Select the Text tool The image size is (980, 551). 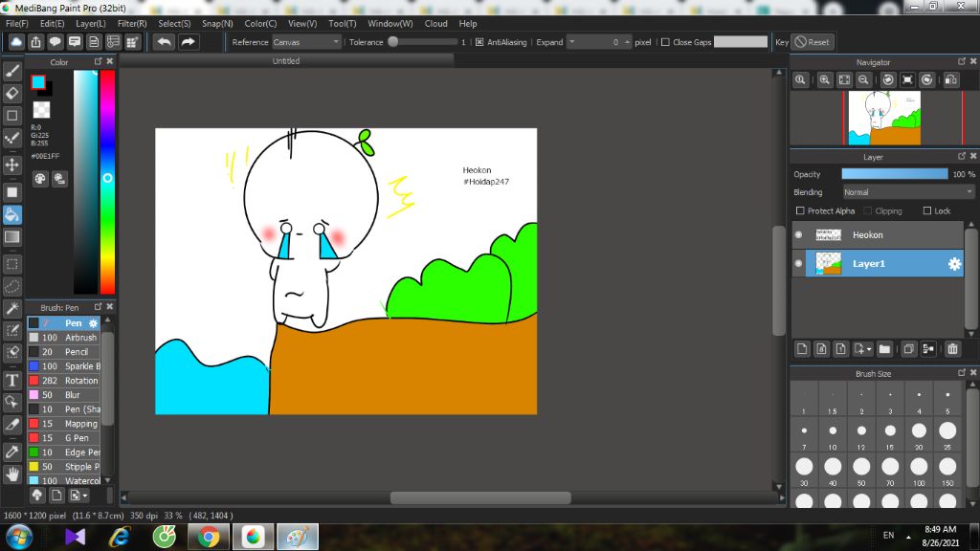coord(11,380)
